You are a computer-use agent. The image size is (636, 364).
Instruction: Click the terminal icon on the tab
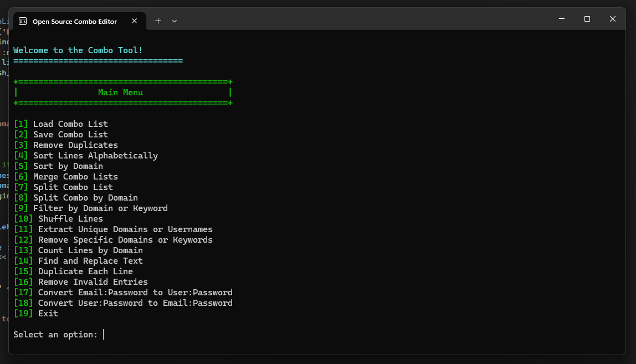tap(23, 21)
